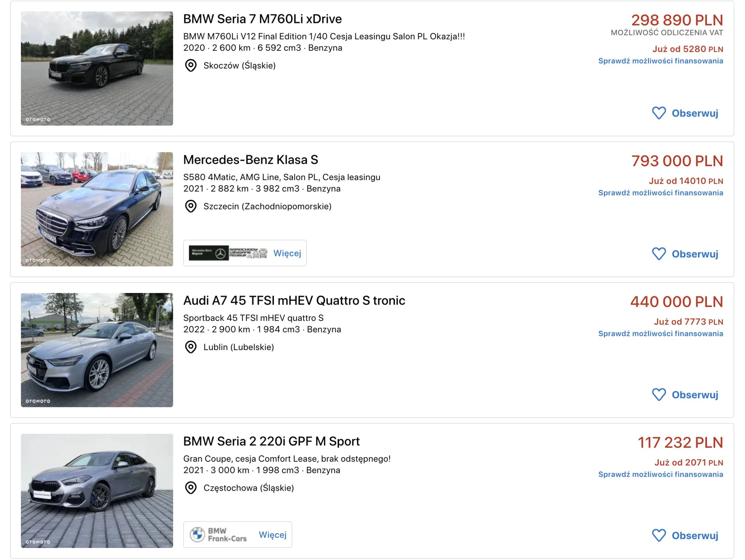Click Mercedes-Benz dealer logo banner
Viewport: 745px width, 560px height.
pos(228,253)
